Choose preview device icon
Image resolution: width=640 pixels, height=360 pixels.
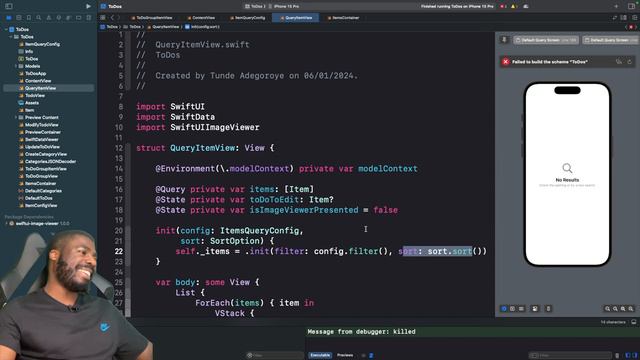[x=549, y=309]
